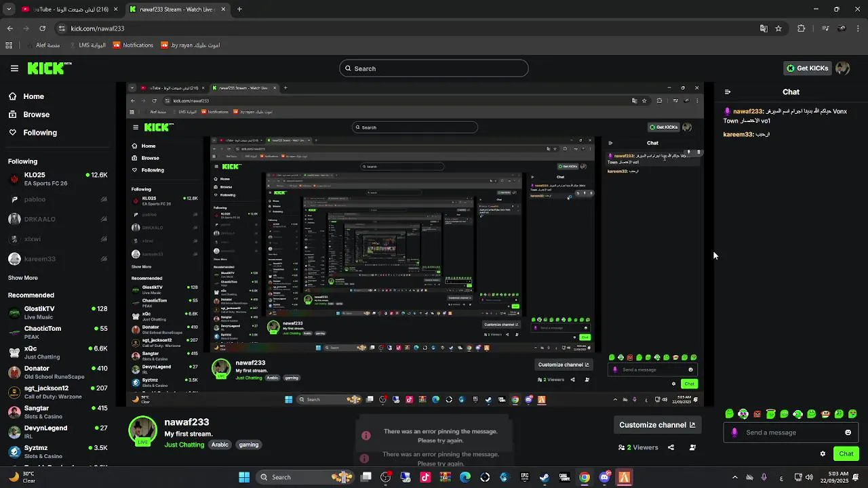Image resolution: width=868 pixels, height=488 pixels.
Task: Open Epic Games Launcher from taskbar
Action: [x=525, y=477]
